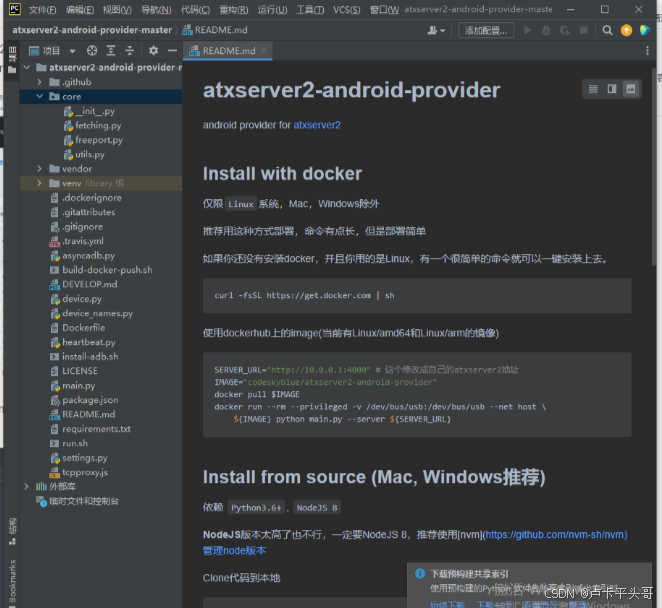This screenshot has height=608, width=662.
Task: Select asyncadb.py file
Action: tap(82, 255)
